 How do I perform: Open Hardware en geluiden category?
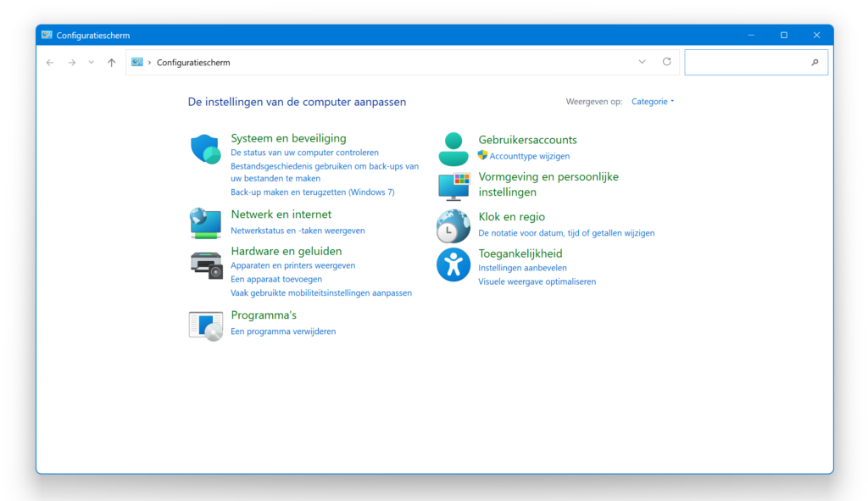pos(287,251)
